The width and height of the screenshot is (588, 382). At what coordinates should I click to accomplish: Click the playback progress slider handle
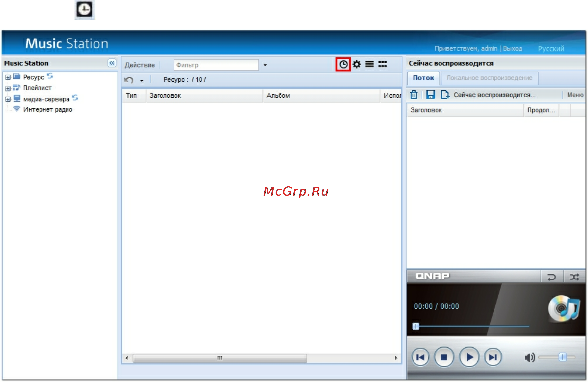pyautogui.click(x=416, y=326)
